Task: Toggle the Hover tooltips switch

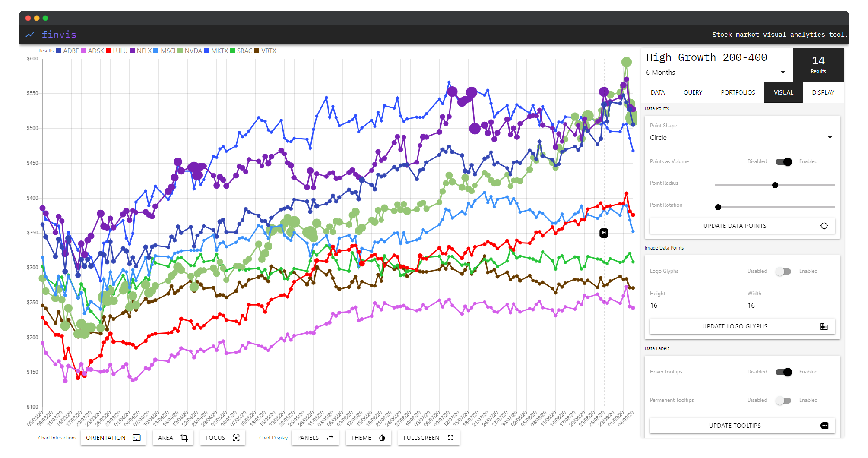Action: pos(783,372)
